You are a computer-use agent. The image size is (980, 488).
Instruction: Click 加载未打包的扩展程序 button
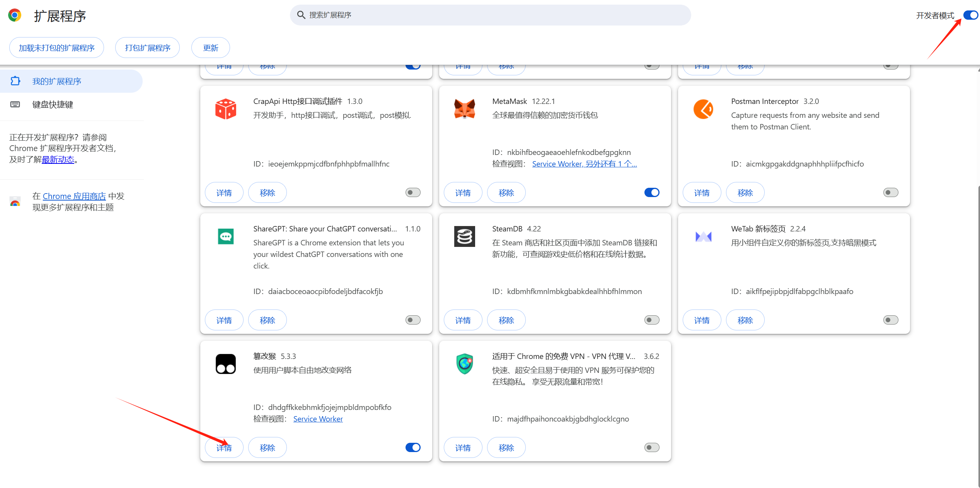click(56, 48)
